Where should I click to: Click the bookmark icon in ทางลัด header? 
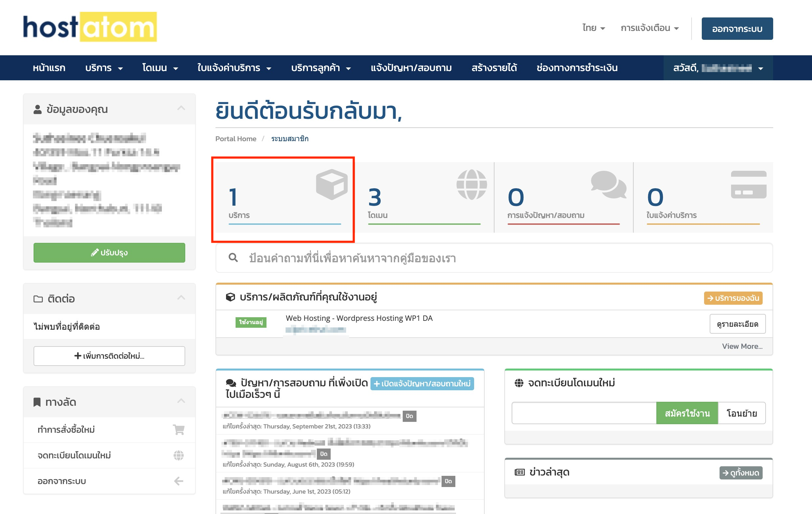point(37,402)
